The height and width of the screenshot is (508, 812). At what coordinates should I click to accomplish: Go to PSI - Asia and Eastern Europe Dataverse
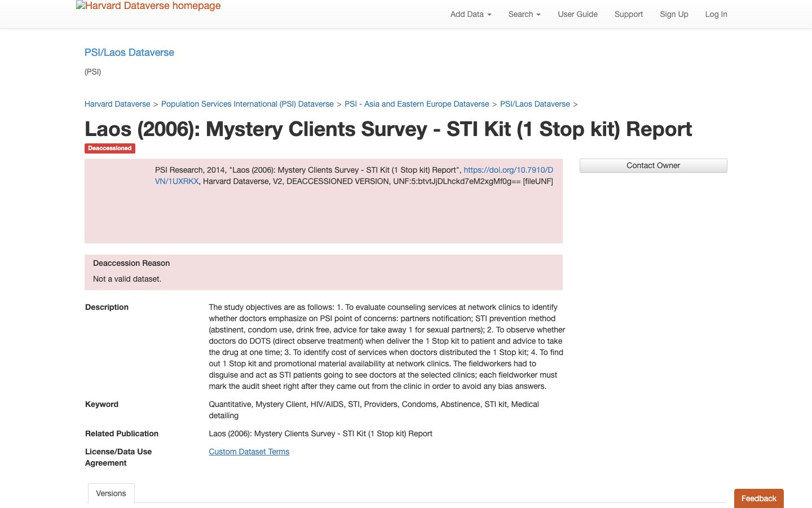[x=417, y=104]
